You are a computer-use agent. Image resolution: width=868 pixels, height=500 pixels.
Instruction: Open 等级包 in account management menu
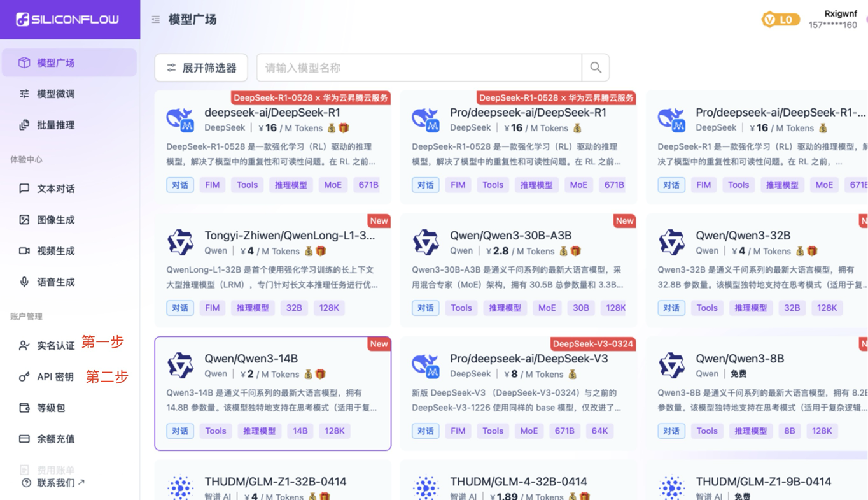tap(57, 408)
